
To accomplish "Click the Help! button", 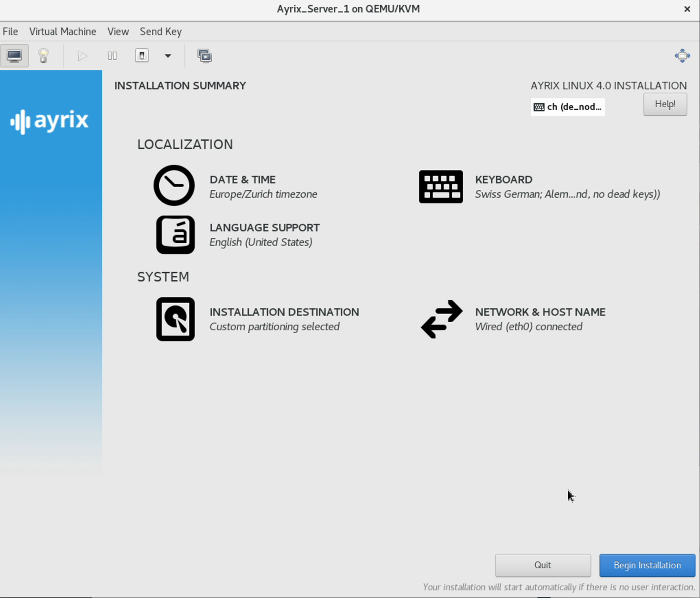I will point(665,104).
